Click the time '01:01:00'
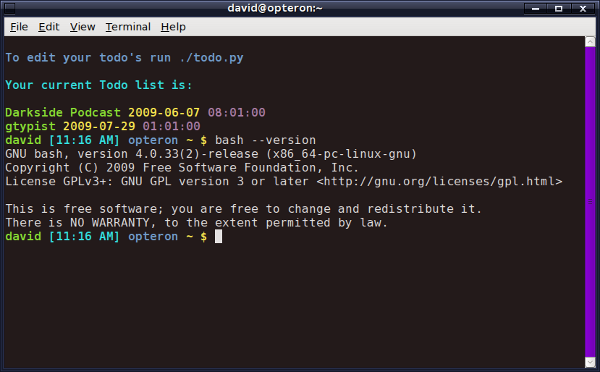Viewport: 600px width, 372px height. pyautogui.click(x=171, y=126)
